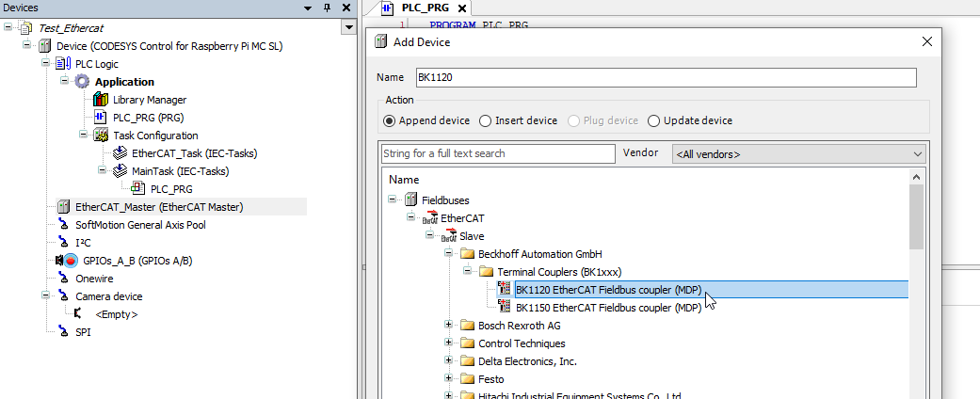The height and width of the screenshot is (399, 980).
Task: Select the Update device radio button
Action: (x=654, y=120)
